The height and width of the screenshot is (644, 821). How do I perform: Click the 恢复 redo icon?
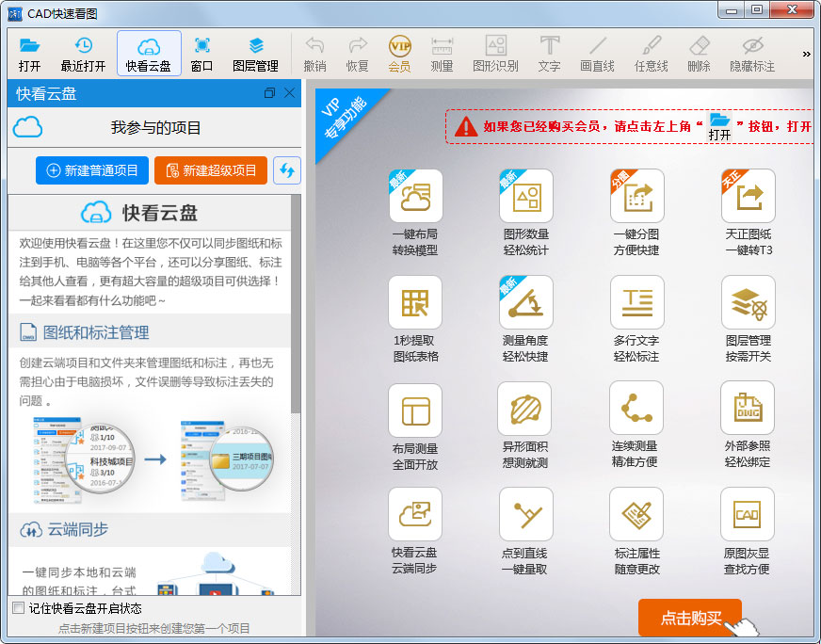coord(358,54)
